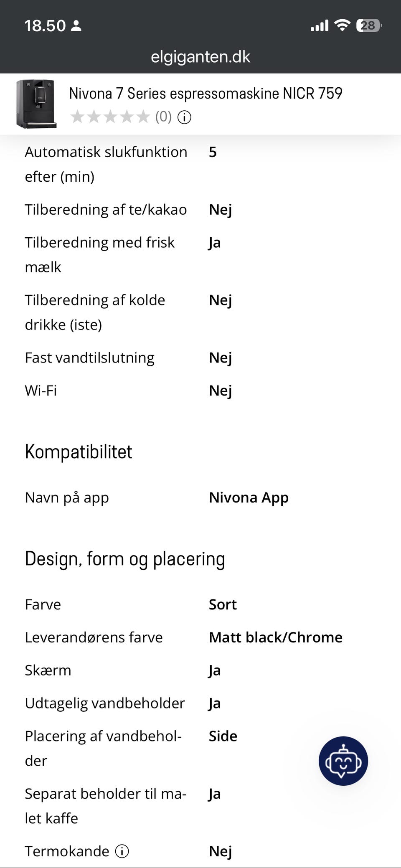
Task: Tap the Design, form og placering heading
Action: click(x=125, y=559)
